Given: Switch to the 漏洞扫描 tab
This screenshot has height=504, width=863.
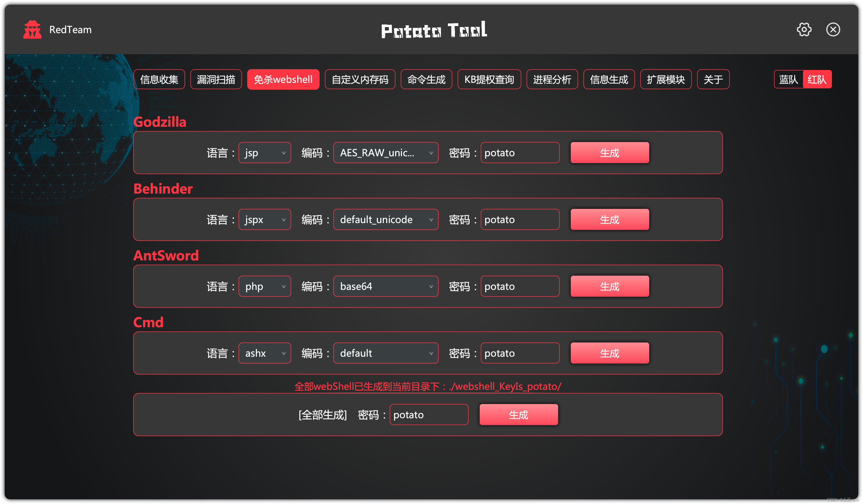Looking at the screenshot, I should (x=216, y=79).
